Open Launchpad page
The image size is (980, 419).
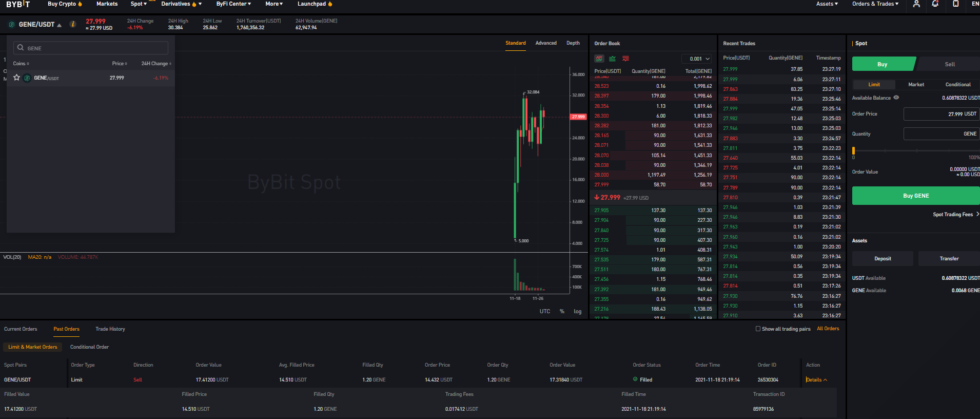(315, 4)
